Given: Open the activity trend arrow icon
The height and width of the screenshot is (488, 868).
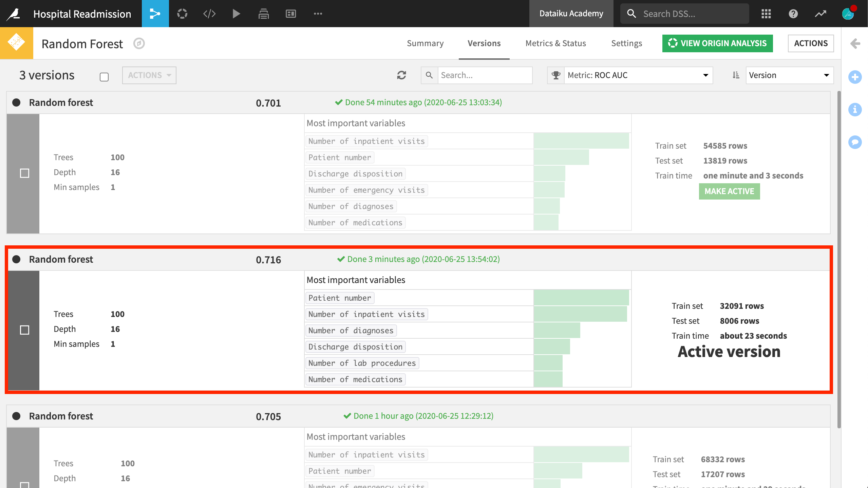Looking at the screenshot, I should pyautogui.click(x=820, y=14).
